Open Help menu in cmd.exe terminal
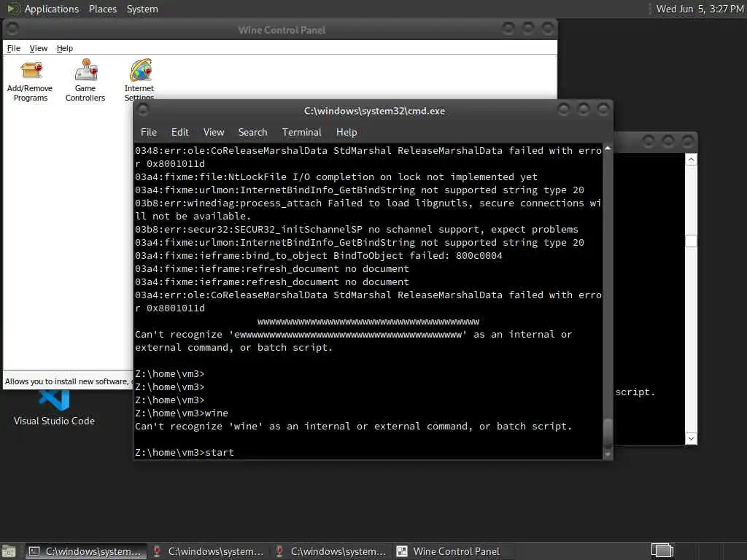 347,133
